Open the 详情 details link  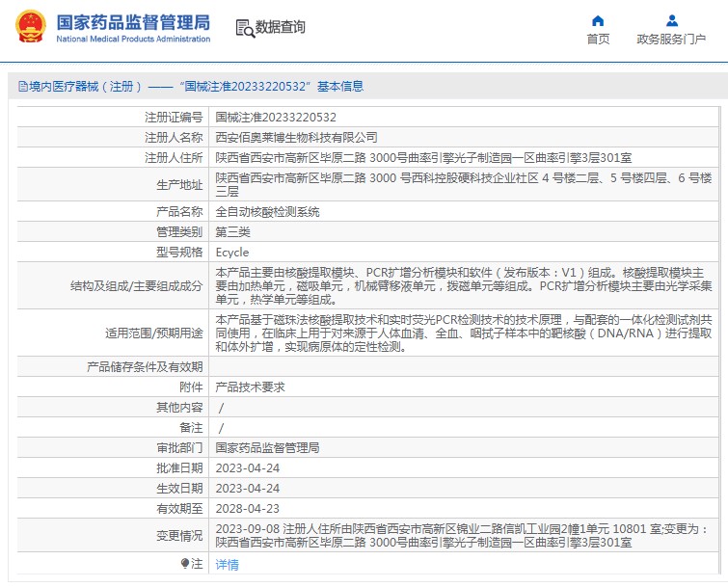coord(227,563)
